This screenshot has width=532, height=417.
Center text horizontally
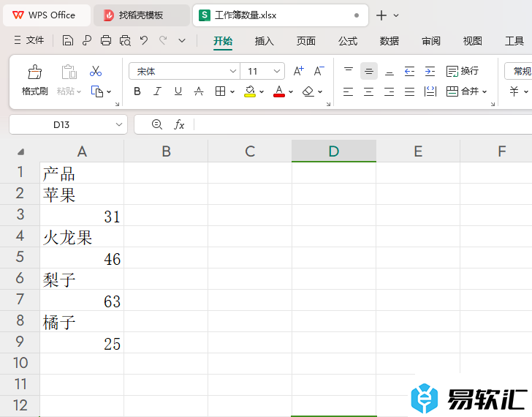pos(369,91)
